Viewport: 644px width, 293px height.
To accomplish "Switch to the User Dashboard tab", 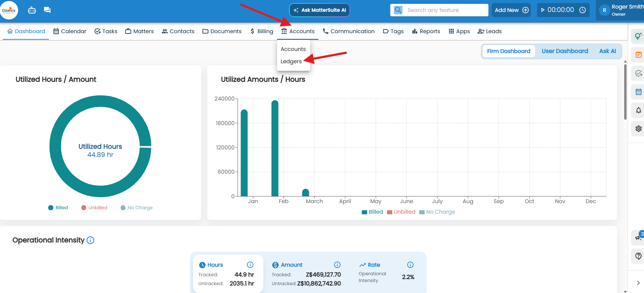I will point(564,51).
